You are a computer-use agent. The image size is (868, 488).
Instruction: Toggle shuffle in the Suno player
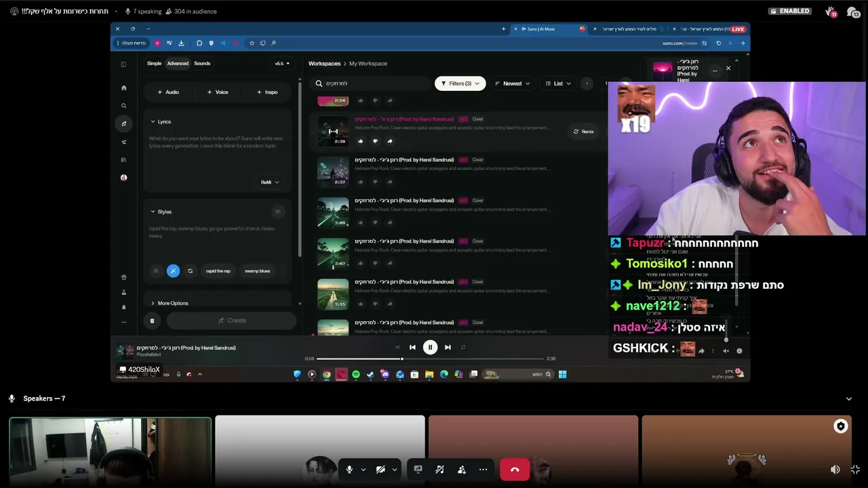(x=397, y=347)
